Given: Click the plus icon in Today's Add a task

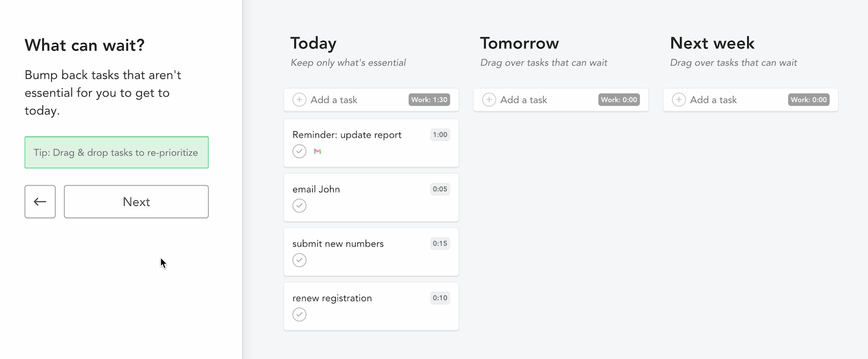Looking at the screenshot, I should point(299,100).
